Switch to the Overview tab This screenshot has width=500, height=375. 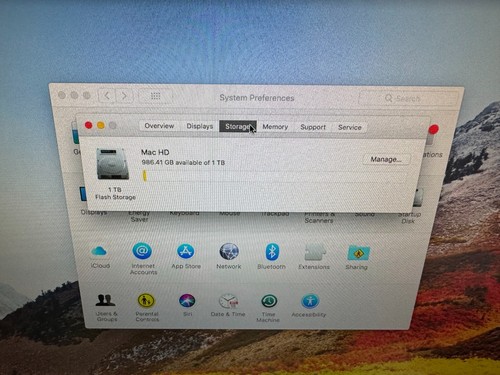pos(159,126)
